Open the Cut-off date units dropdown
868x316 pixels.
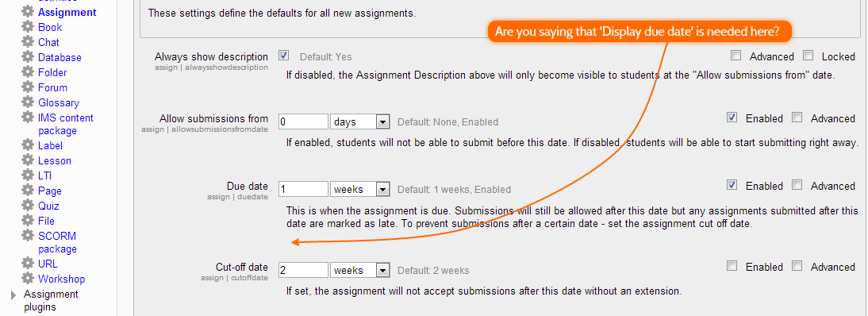[x=360, y=270]
